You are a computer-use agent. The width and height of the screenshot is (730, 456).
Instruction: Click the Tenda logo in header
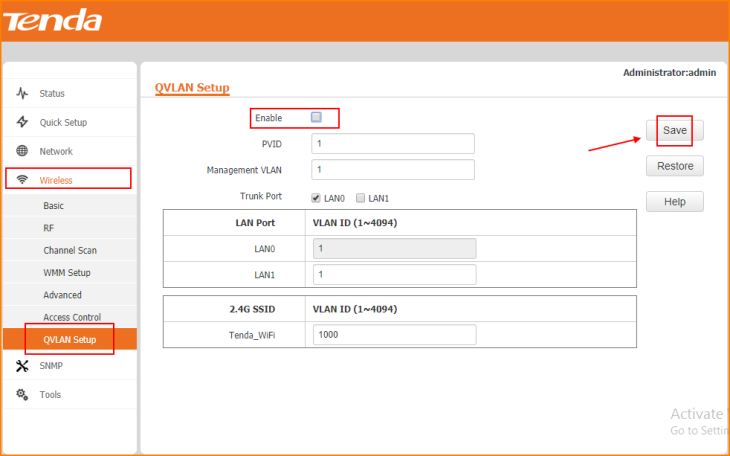click(x=57, y=20)
